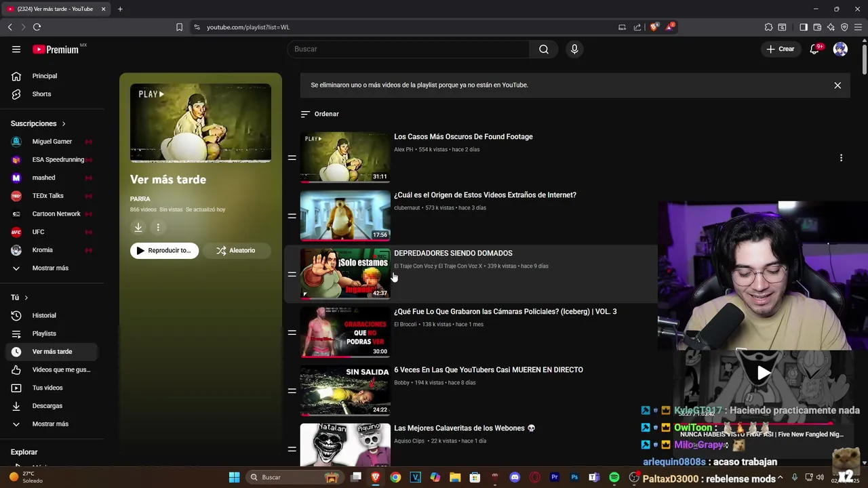This screenshot has height=488, width=868.
Task: Open video Los Casos Más Oscuros De Found Footage
Action: [463, 137]
